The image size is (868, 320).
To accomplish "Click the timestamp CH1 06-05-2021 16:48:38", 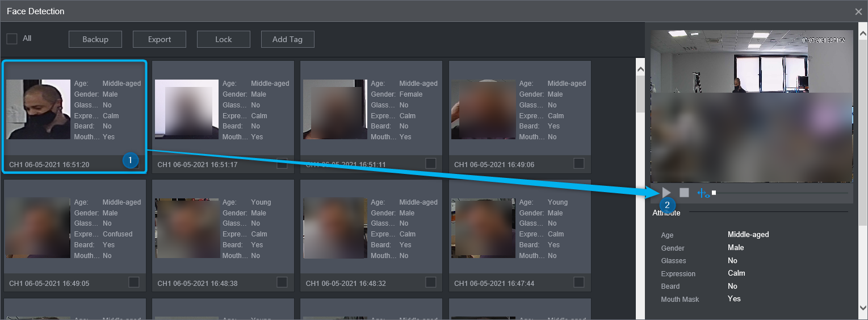I will pyautogui.click(x=198, y=284).
